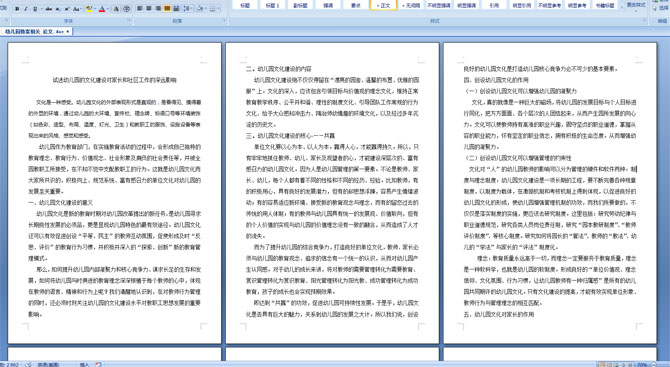
Task: Open the Change Case (Aa) menu
Action: coord(77,9)
